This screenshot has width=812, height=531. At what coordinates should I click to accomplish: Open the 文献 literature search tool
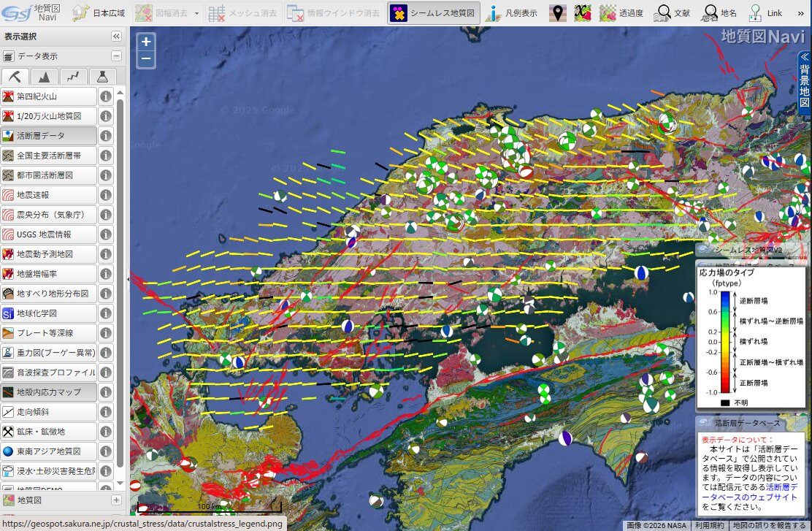pyautogui.click(x=673, y=13)
